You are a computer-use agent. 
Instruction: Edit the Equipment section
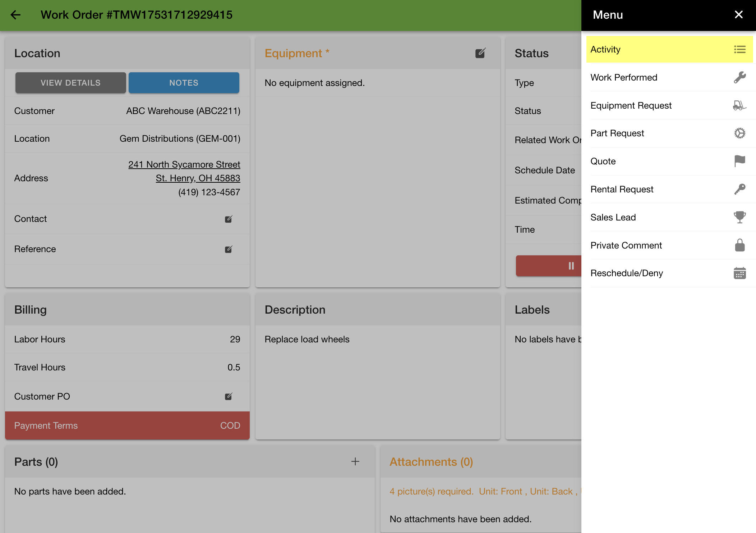tap(480, 53)
